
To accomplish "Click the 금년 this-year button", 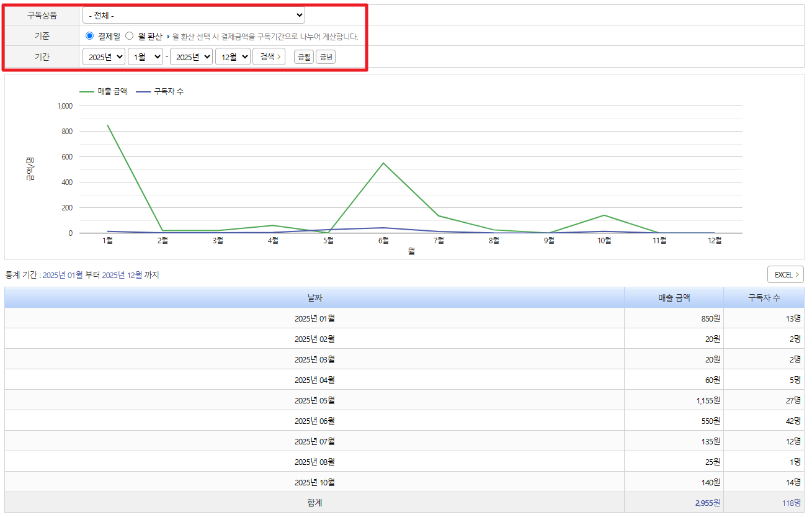I will click(326, 57).
